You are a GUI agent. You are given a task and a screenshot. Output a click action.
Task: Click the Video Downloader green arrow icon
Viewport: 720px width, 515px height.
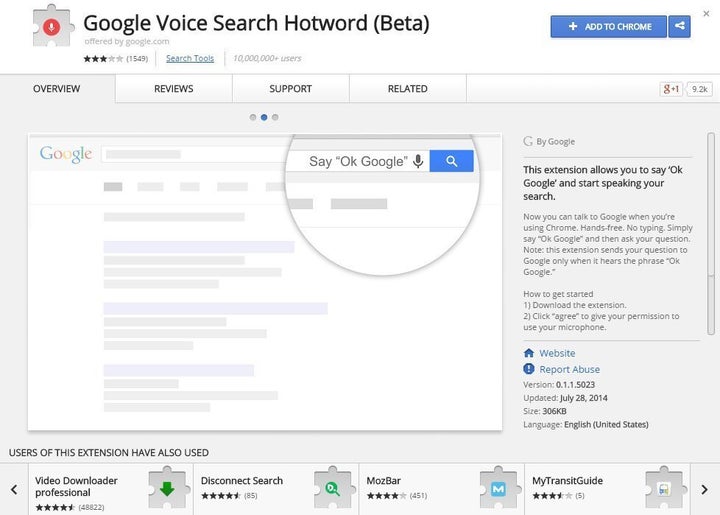click(167, 488)
